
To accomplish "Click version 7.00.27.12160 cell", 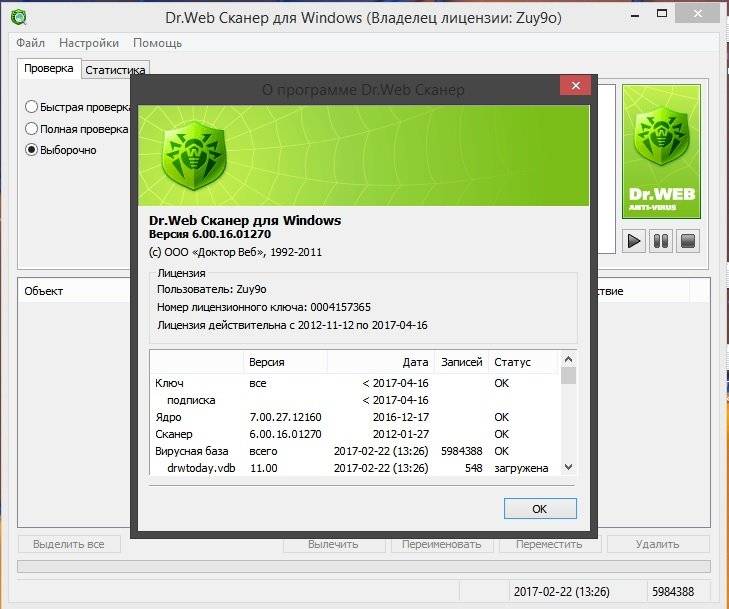I will click(285, 417).
